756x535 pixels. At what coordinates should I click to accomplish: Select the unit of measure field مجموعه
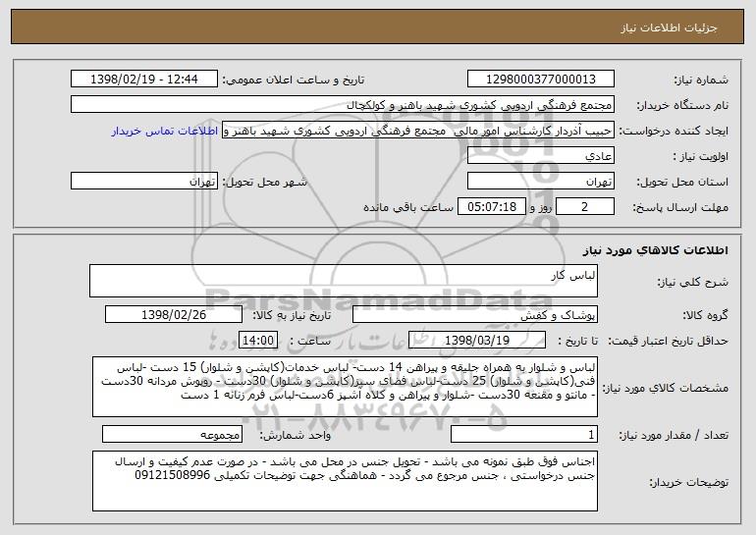pyautogui.click(x=172, y=434)
